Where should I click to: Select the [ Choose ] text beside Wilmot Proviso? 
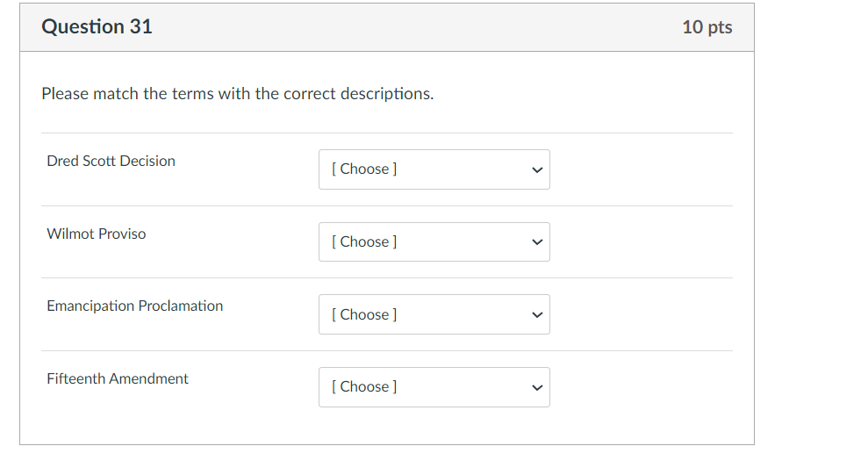click(x=364, y=242)
